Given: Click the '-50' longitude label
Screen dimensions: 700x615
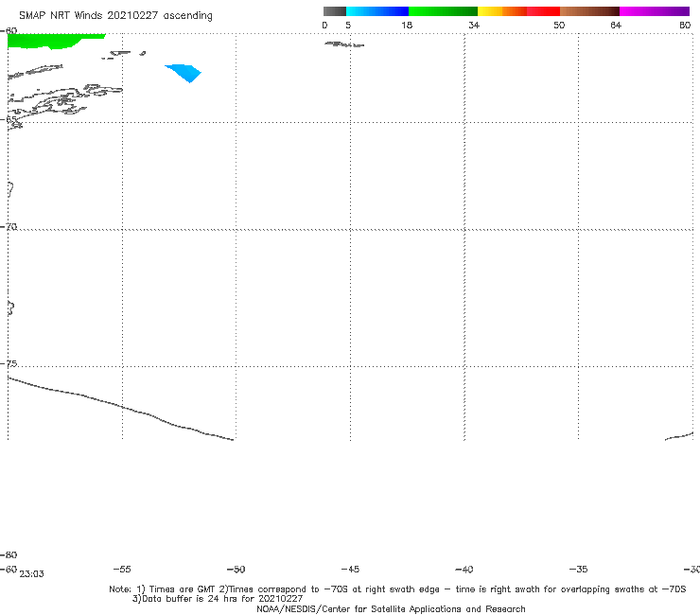Looking at the screenshot, I should (x=236, y=569).
